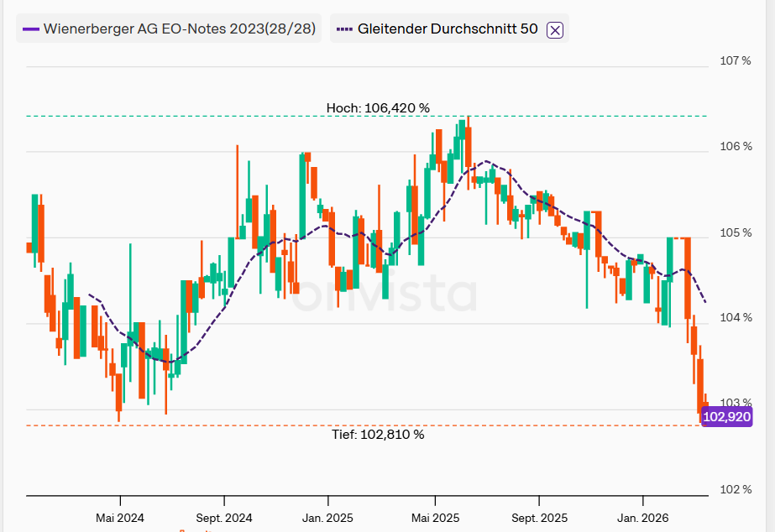The width and height of the screenshot is (775, 532).
Task: Click the Sept. 2024 date label
Action: coord(224,519)
